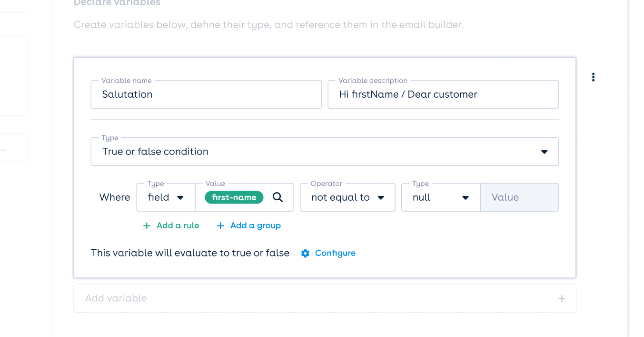Image resolution: width=644 pixels, height=337 pixels.
Task: Click the disabled Value input field
Action: pyautogui.click(x=519, y=197)
